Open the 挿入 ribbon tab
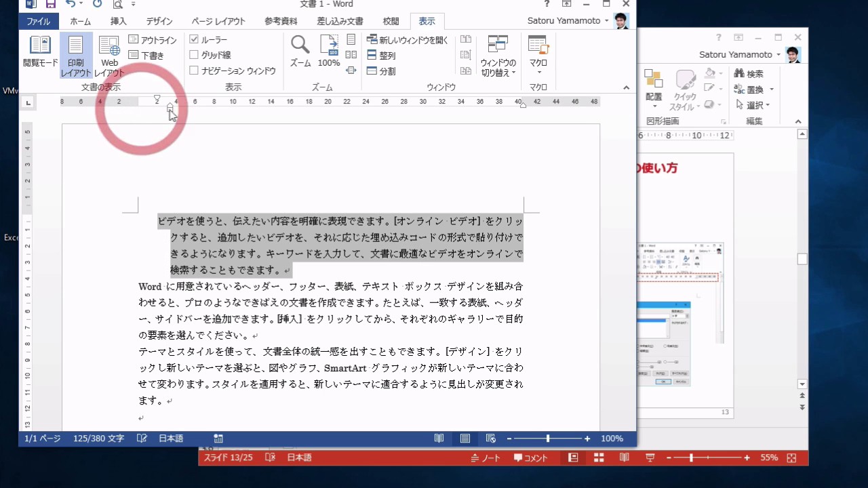Image resolution: width=868 pixels, height=488 pixels. point(118,22)
